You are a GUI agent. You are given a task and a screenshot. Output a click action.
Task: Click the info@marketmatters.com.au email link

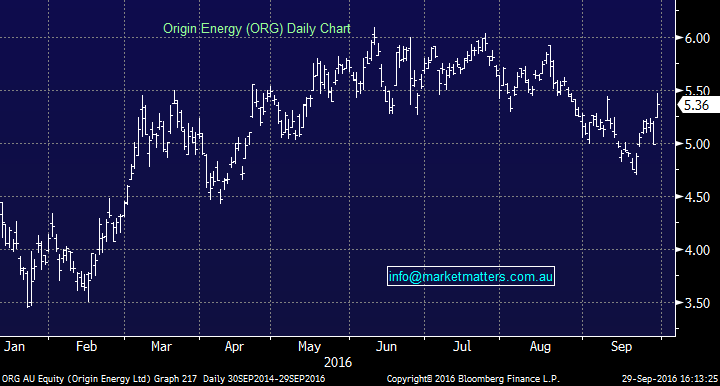[x=471, y=276]
